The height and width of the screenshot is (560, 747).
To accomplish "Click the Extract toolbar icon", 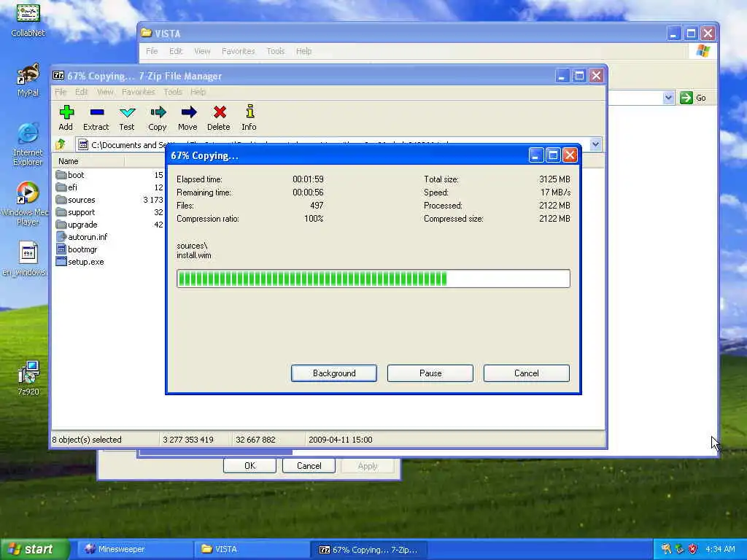I will coord(97,112).
